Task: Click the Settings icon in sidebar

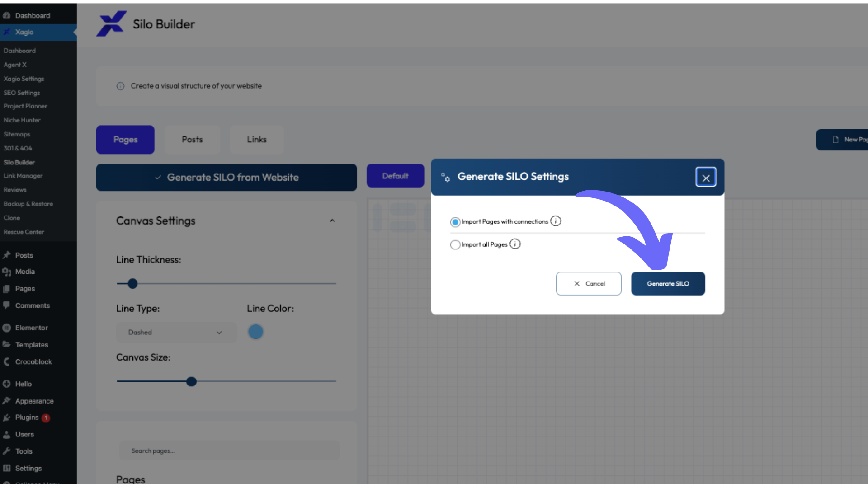Action: 7,469
